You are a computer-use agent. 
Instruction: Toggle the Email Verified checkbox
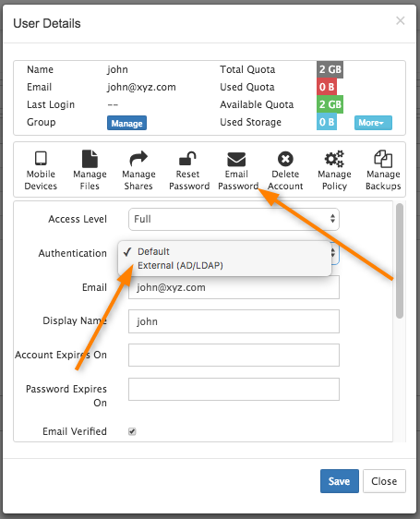click(x=132, y=431)
